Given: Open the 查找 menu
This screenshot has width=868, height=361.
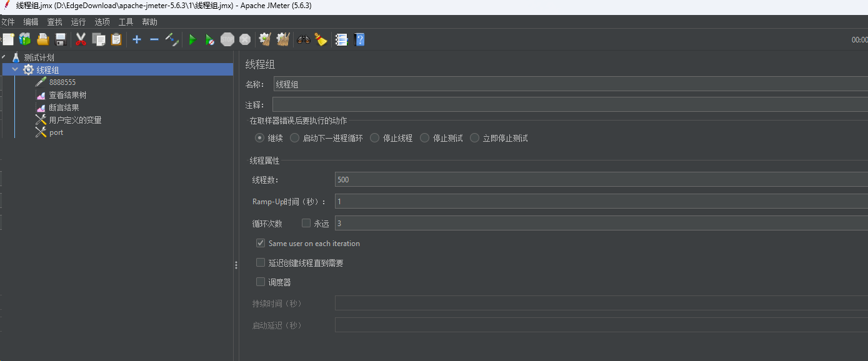Looking at the screenshot, I should [54, 22].
